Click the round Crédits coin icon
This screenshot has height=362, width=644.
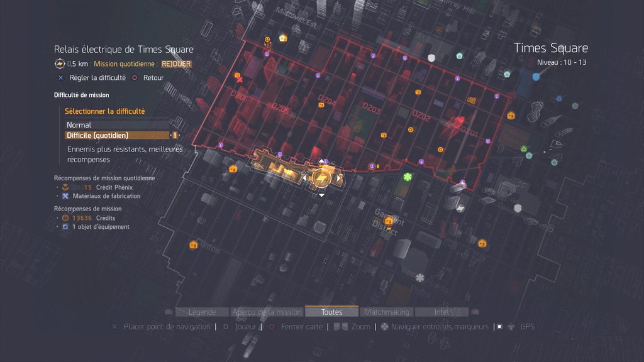point(65,218)
